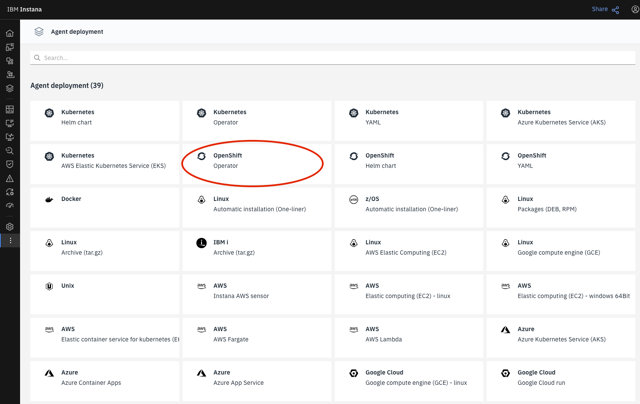The width and height of the screenshot is (640, 404).
Task: Click the z/OS icon on its card
Action: pyautogui.click(x=353, y=200)
